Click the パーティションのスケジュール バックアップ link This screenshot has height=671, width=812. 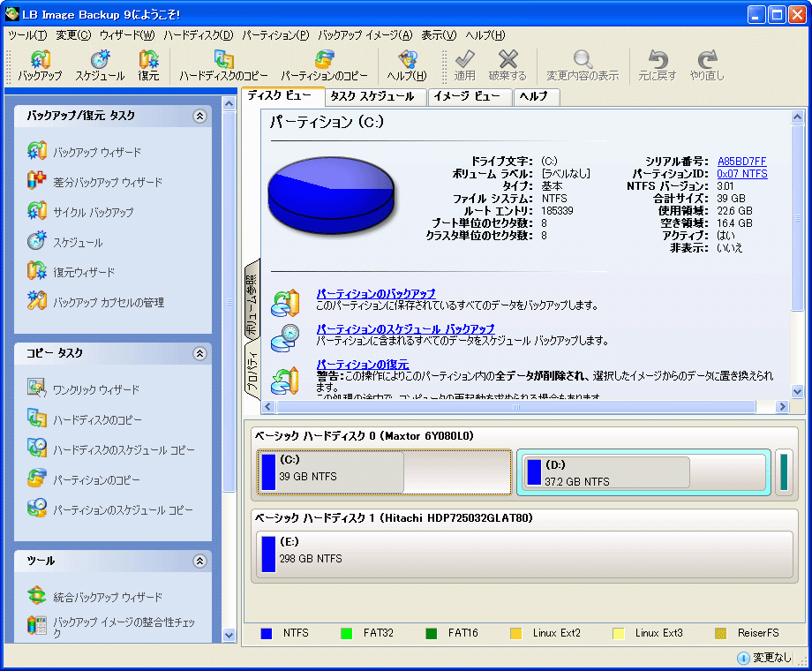405,328
